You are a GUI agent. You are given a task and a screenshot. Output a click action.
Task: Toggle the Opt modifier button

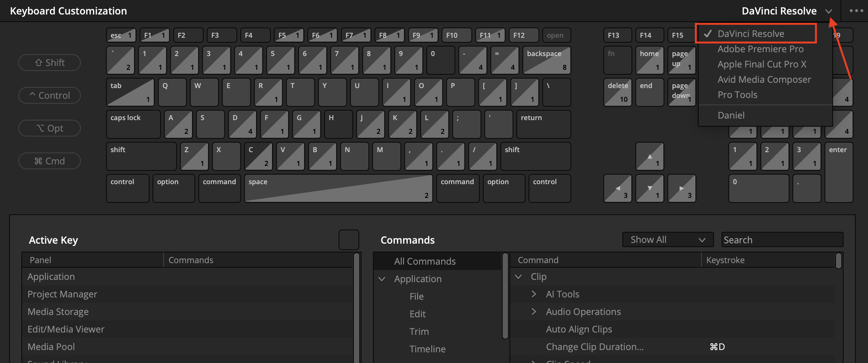coord(50,128)
